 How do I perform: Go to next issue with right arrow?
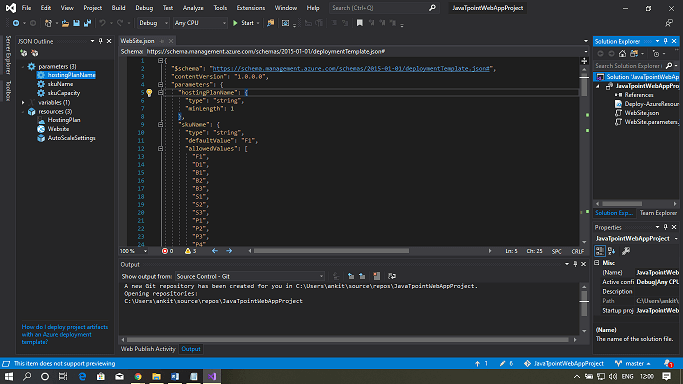tap(229, 251)
